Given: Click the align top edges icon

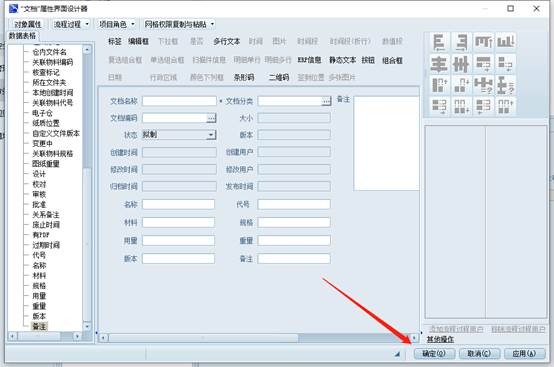Looking at the screenshot, I should tap(483, 42).
